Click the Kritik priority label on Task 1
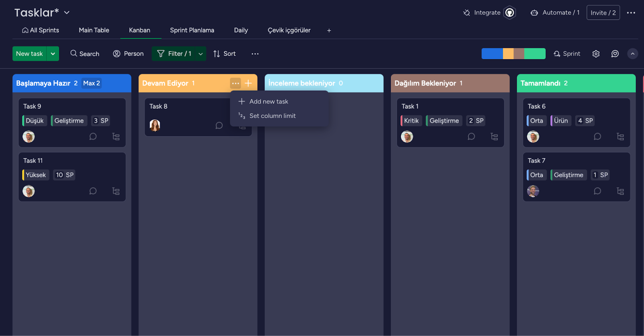Viewport: 644px width, 336px height. click(411, 121)
